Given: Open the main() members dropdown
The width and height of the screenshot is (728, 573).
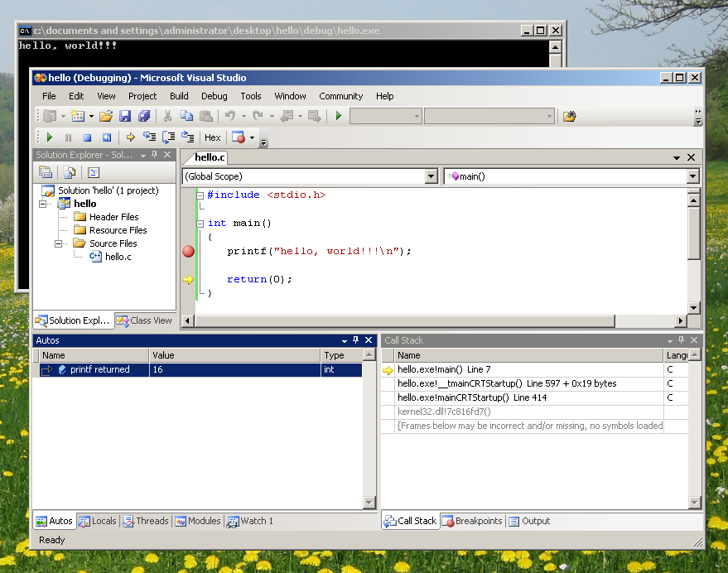Looking at the screenshot, I should click(x=692, y=176).
